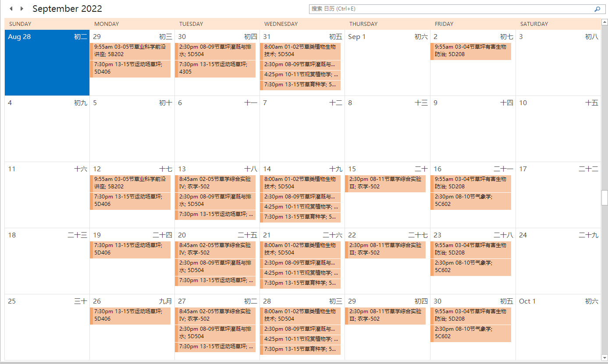Open Aug 31 7:30pm 草育种学 event
The width and height of the screenshot is (608, 364).
point(300,85)
